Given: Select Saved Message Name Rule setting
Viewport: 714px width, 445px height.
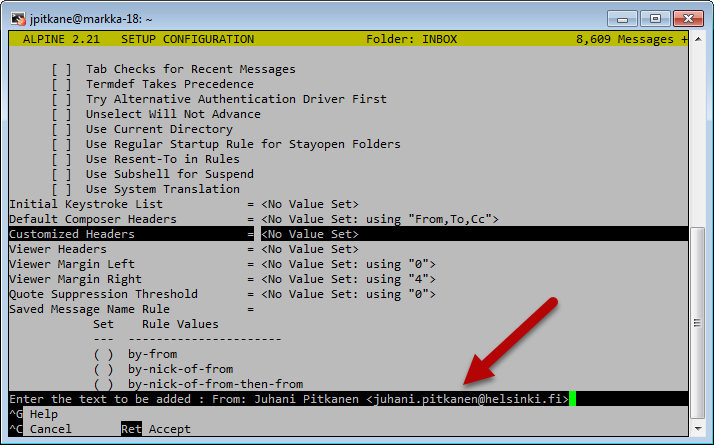Looking at the screenshot, I should 132,309.
